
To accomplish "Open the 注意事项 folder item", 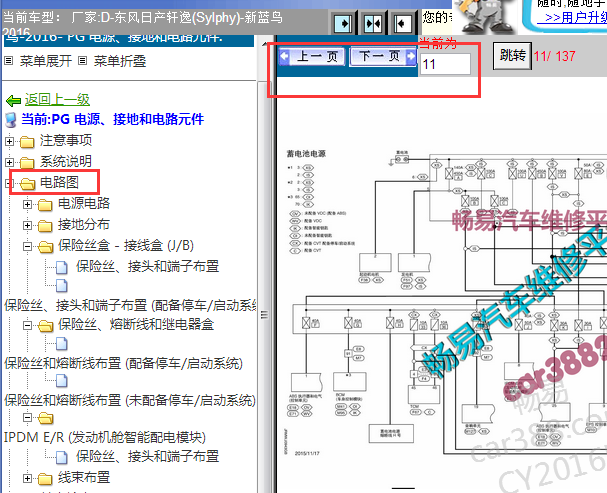I will (66, 140).
